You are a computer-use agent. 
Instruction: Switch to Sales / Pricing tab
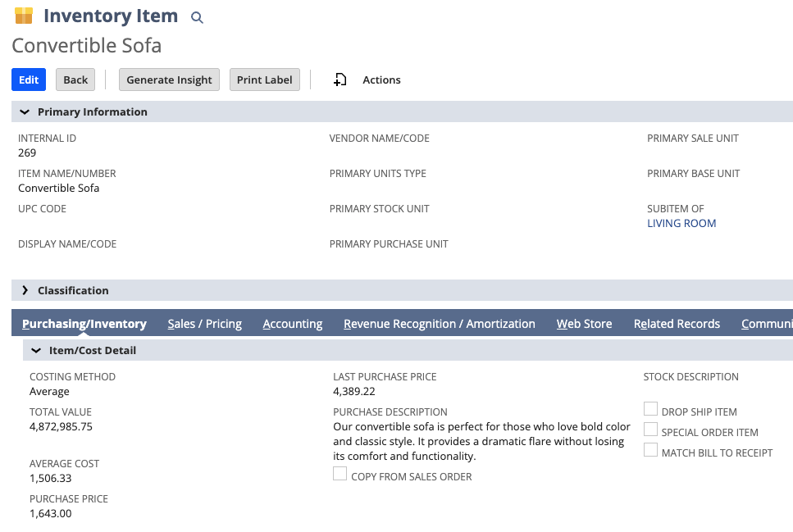tap(205, 324)
